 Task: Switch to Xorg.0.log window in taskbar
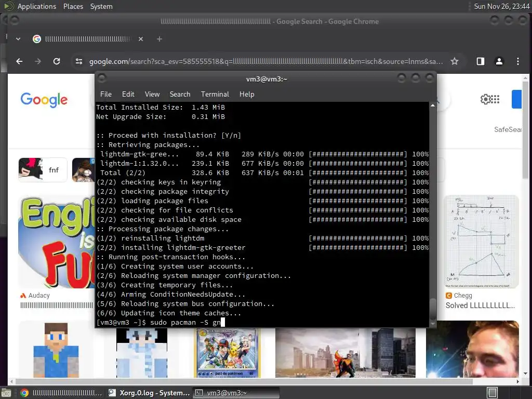coord(149,393)
